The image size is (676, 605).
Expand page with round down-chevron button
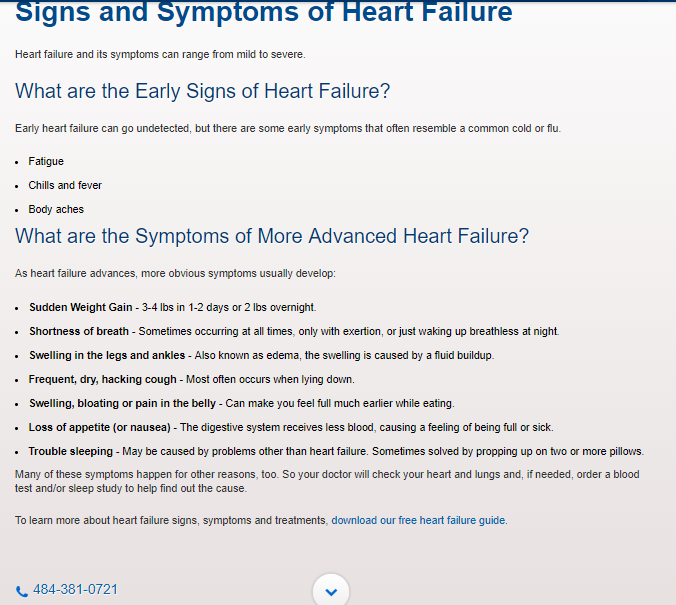[331, 591]
